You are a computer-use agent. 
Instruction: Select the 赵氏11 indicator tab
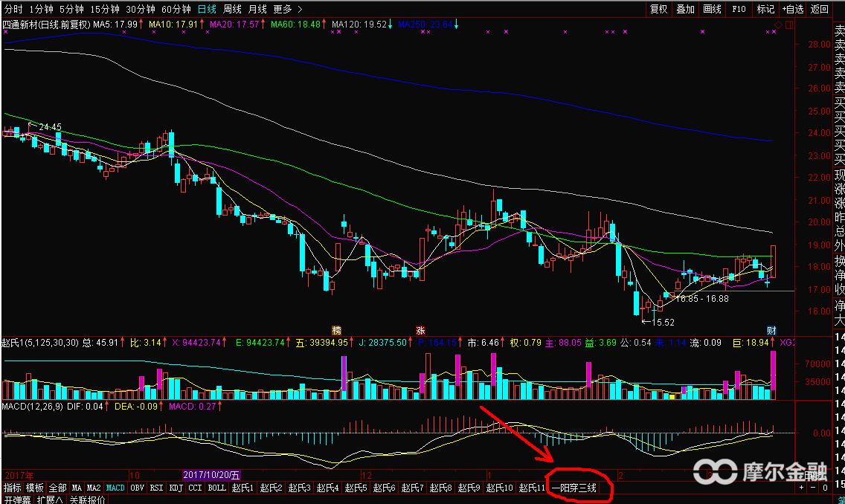[x=533, y=488]
